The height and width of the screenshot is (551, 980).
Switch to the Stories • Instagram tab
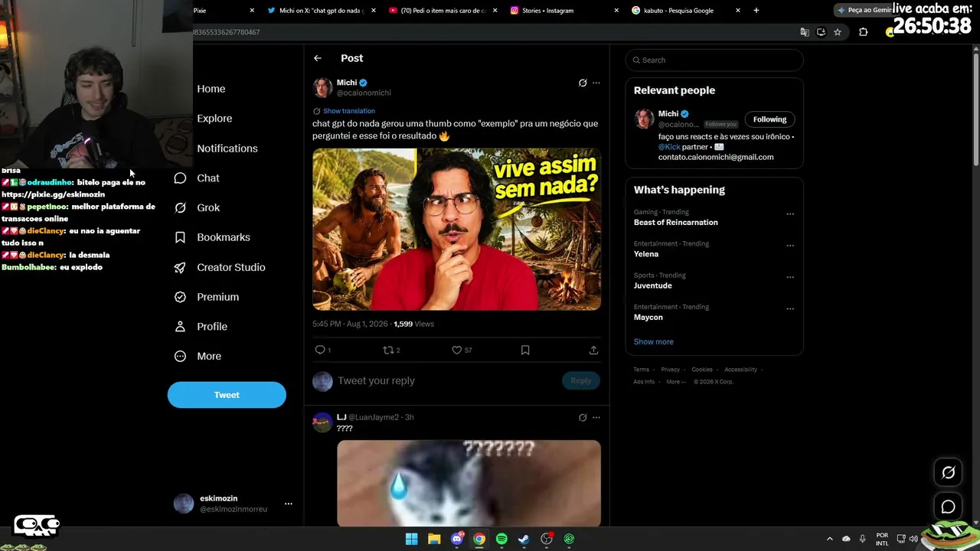(563, 11)
